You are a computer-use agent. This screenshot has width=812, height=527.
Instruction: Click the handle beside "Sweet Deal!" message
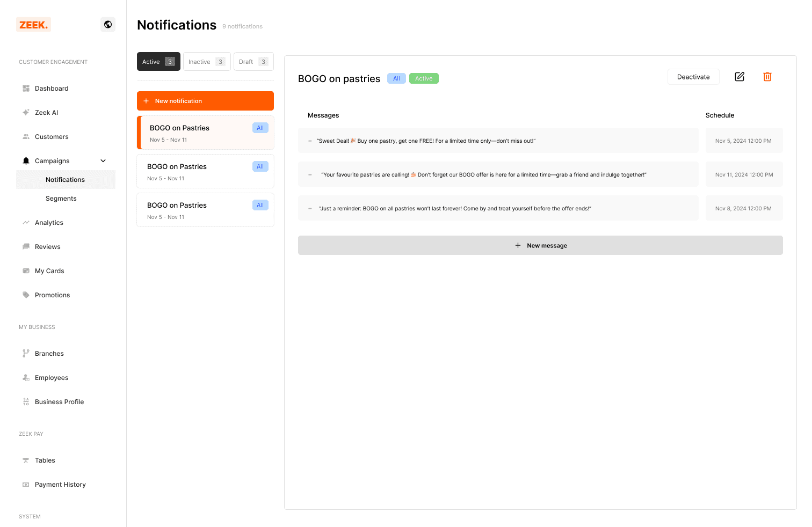(x=310, y=141)
